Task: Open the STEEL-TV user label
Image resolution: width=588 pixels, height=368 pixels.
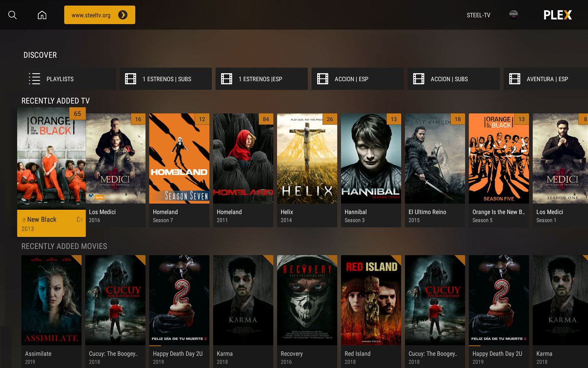Action: pos(479,15)
